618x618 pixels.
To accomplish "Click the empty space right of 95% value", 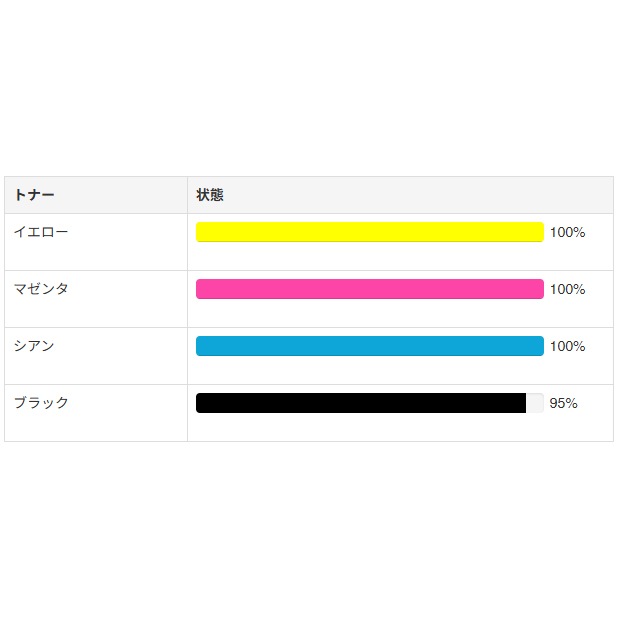I will (x=597, y=403).
